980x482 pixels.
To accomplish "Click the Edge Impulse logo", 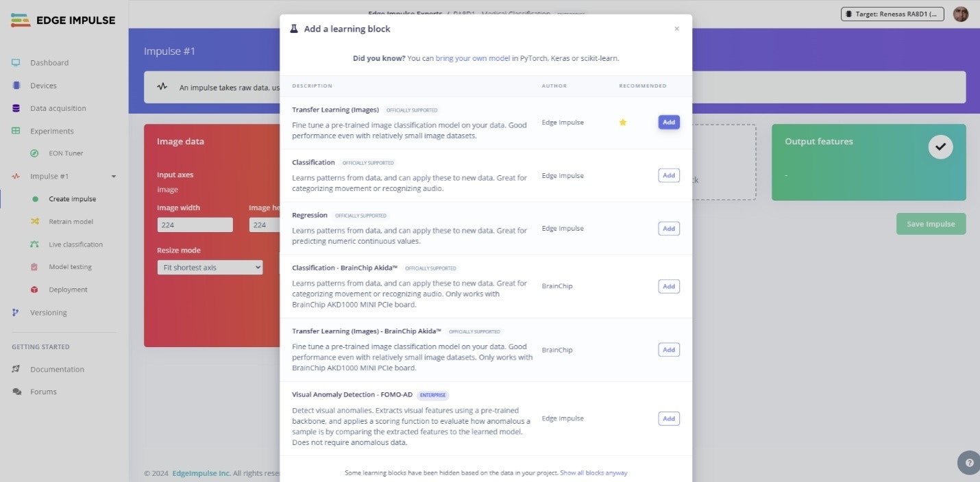I will coord(63,20).
